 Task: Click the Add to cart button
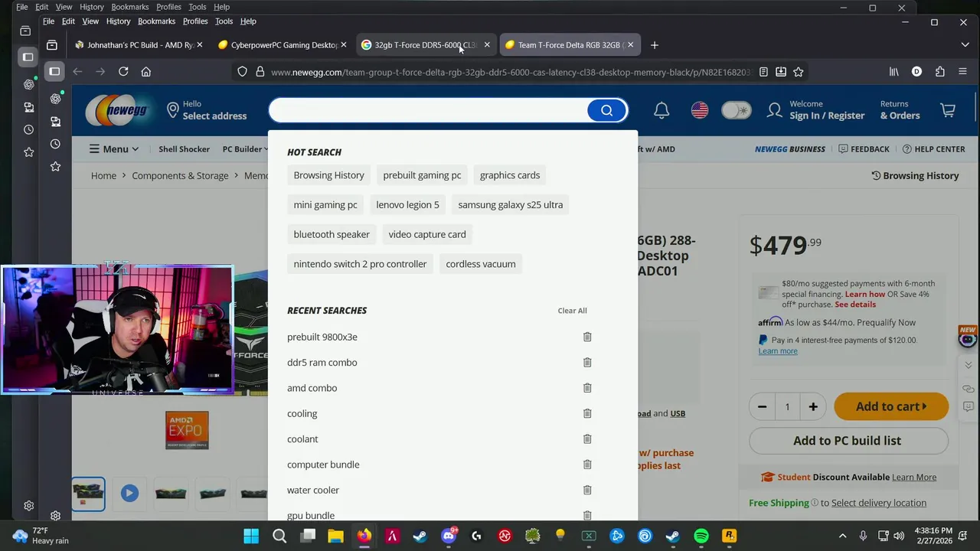891,406
